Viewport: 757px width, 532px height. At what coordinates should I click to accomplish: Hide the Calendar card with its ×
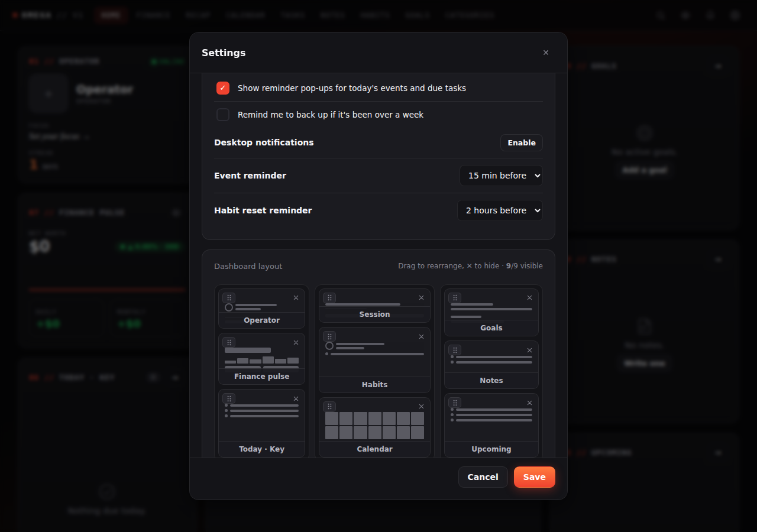[x=421, y=407]
